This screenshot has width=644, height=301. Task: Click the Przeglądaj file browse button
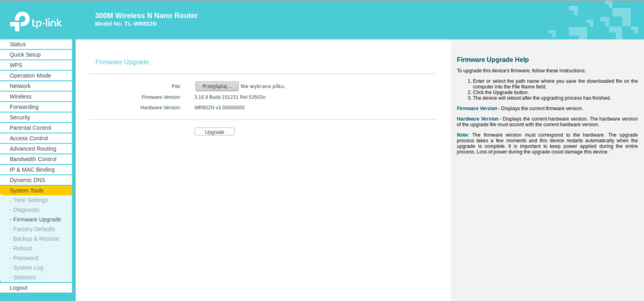point(216,86)
